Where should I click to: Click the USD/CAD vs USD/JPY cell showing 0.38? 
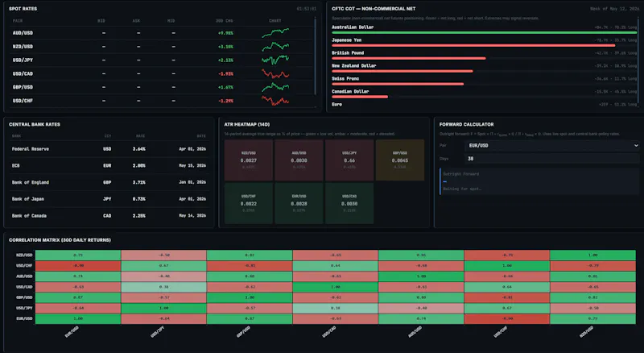coord(164,287)
